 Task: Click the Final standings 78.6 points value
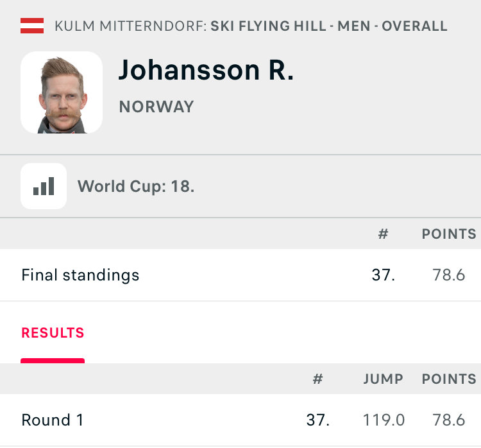449,275
